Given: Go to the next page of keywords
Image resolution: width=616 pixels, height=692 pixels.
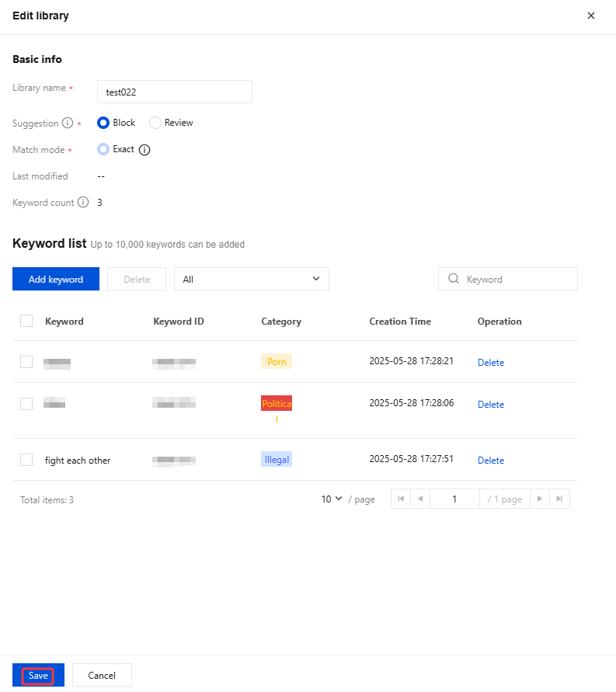Looking at the screenshot, I should click(540, 499).
